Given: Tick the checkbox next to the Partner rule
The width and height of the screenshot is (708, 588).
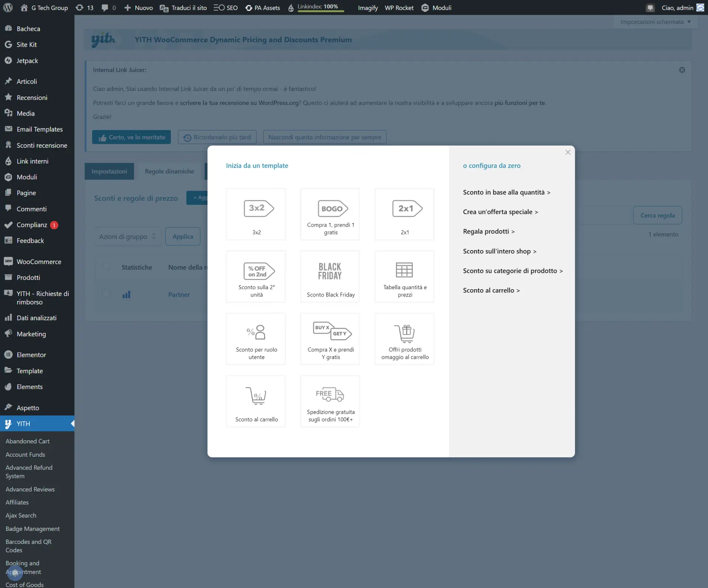Looking at the screenshot, I should coord(107,294).
